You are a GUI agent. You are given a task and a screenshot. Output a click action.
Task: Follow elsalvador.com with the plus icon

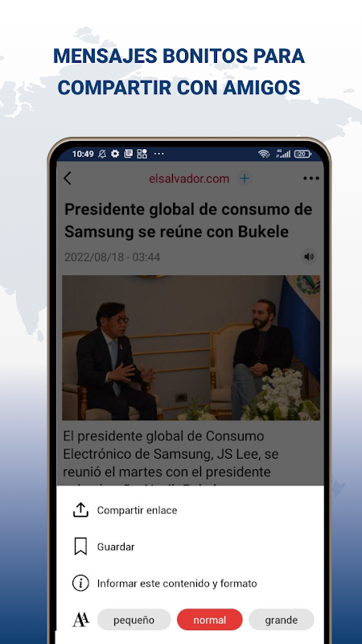245,178
